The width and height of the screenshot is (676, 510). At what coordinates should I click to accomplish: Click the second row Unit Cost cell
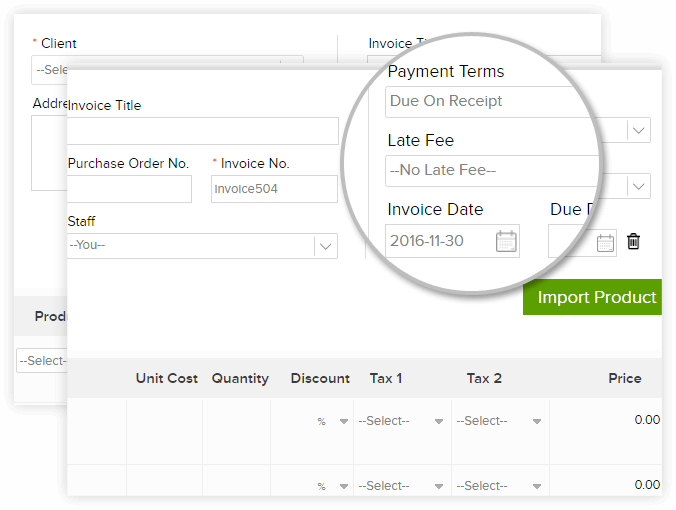tap(165, 481)
